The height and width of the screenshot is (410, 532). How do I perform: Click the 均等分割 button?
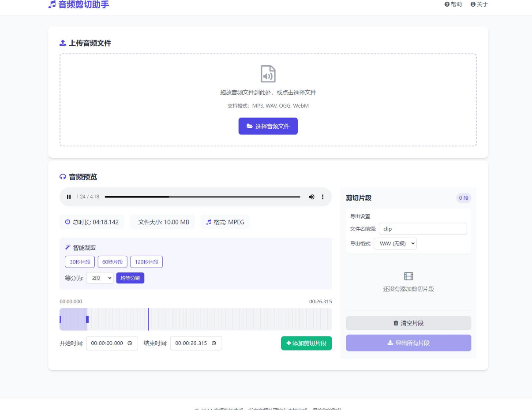coord(130,278)
